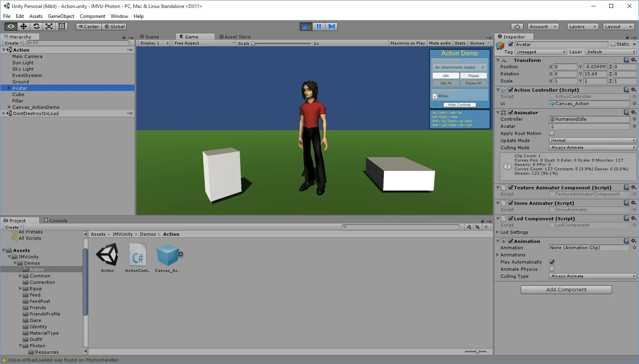The height and width of the screenshot is (364, 639).
Task: Uncheck Play Automatically
Action: click(552, 262)
